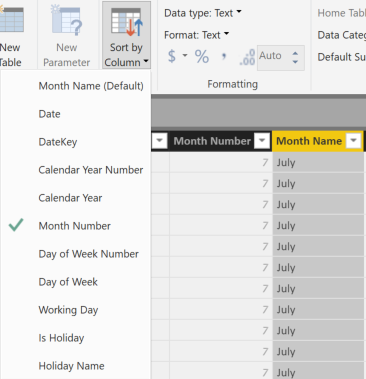The height and width of the screenshot is (379, 366).
Task: Click the New Parameter icon
Action: [x=67, y=20]
